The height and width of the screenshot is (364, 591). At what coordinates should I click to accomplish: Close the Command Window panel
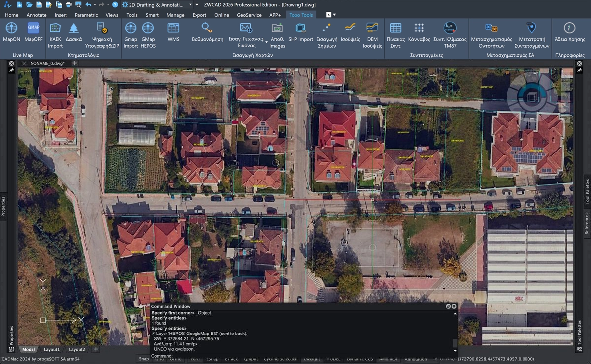pos(454,306)
